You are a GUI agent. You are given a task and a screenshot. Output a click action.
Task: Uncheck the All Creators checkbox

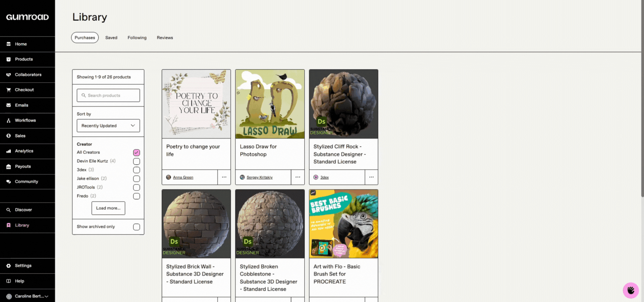(137, 152)
